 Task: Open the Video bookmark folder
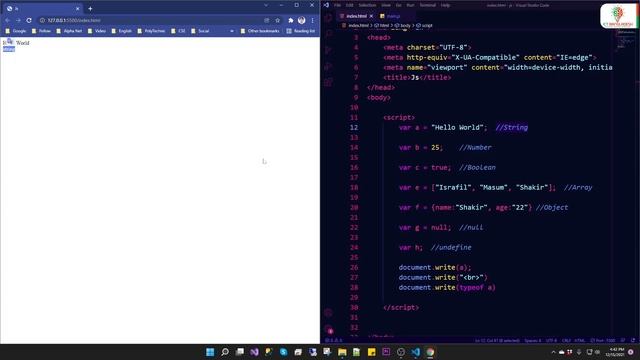coord(97,31)
